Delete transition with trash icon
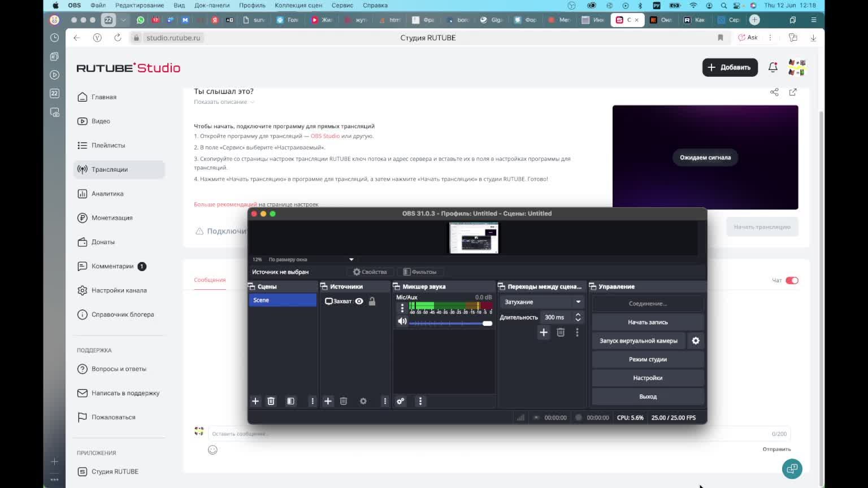 click(561, 333)
